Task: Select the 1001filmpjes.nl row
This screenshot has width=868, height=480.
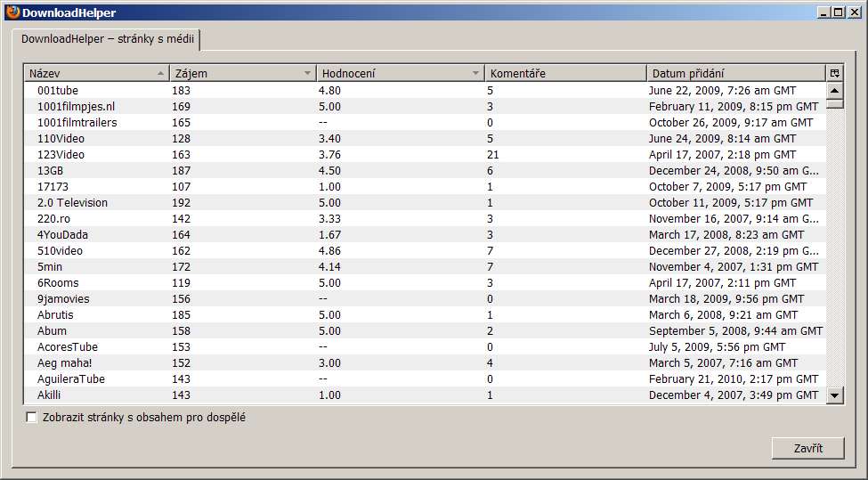Action: point(426,106)
